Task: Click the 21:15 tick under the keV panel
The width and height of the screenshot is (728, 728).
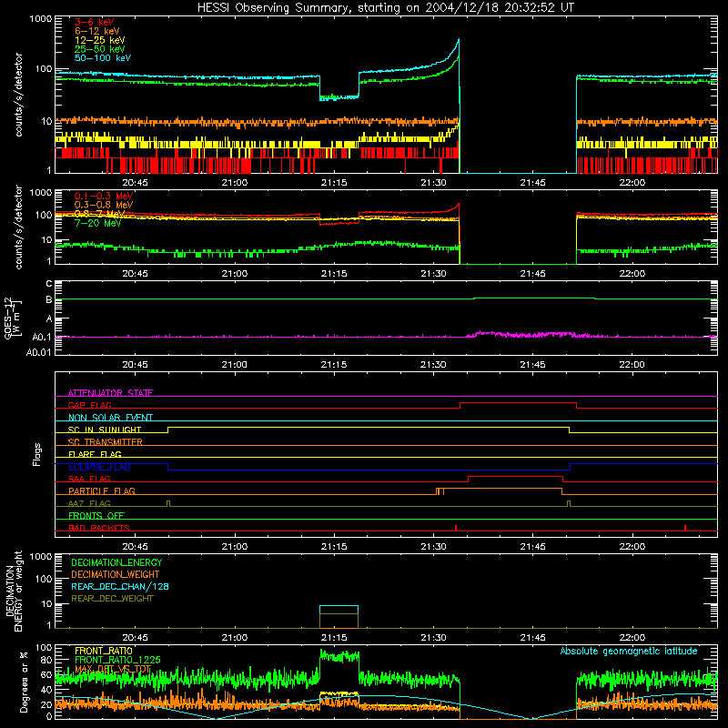Action: click(334, 183)
